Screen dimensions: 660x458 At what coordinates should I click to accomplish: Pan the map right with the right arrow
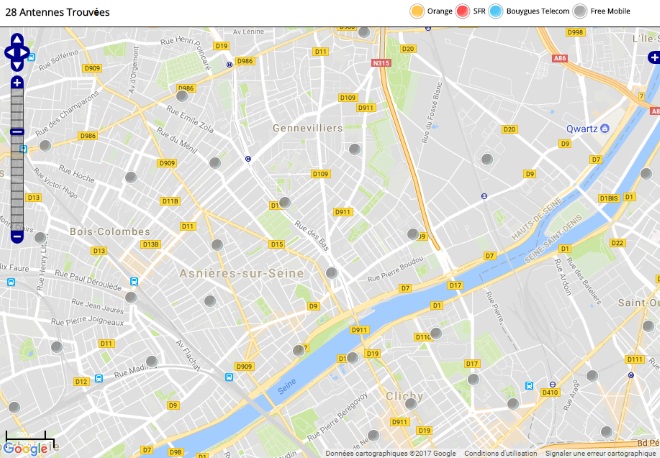24,53
